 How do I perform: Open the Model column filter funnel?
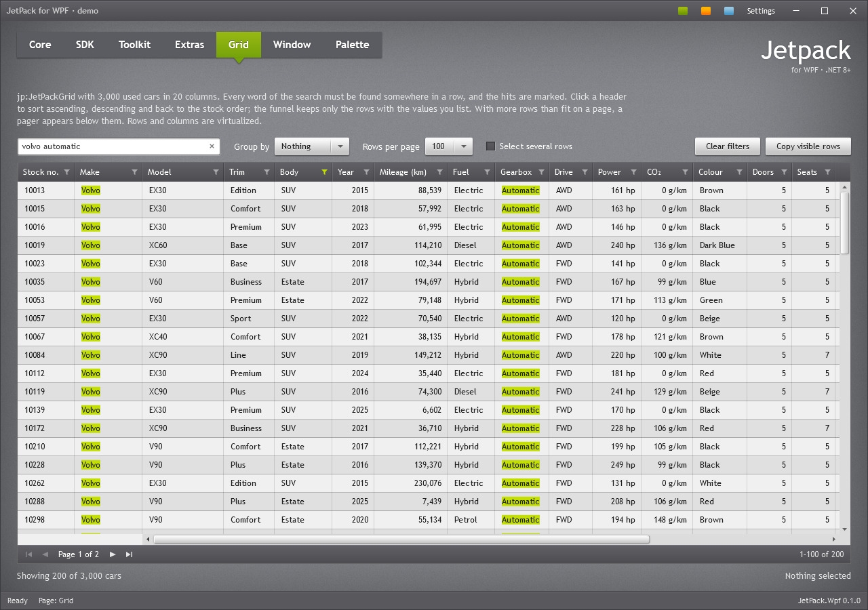tap(216, 172)
